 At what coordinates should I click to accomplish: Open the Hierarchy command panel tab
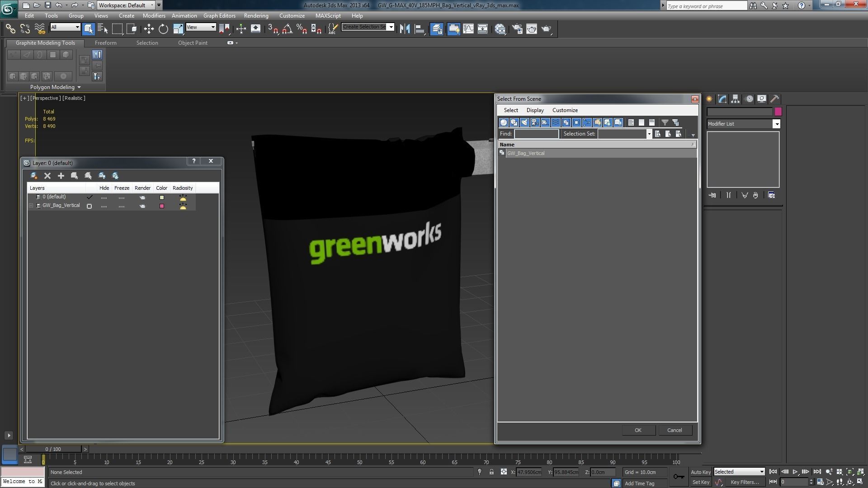(735, 99)
